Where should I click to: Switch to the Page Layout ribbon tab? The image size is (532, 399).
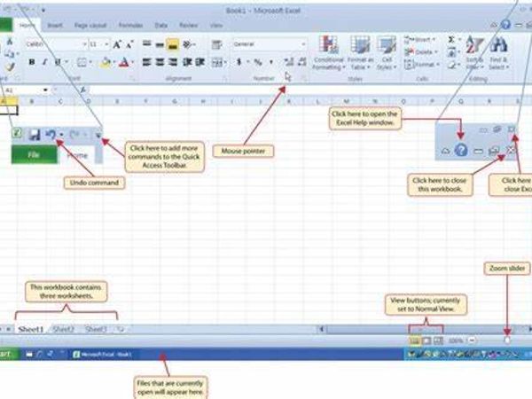(x=90, y=26)
